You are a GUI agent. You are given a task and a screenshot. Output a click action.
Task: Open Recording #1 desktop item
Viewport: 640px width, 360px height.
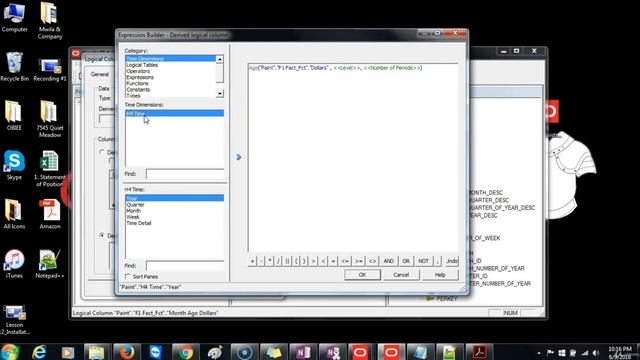(50, 70)
